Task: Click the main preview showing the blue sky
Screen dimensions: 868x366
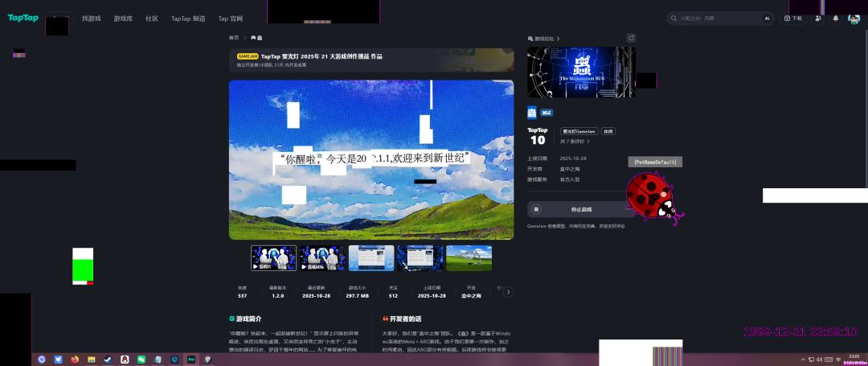Action: 371,159
